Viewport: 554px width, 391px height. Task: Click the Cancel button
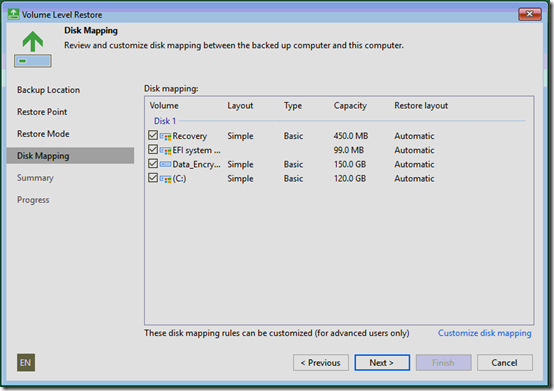[x=505, y=362]
